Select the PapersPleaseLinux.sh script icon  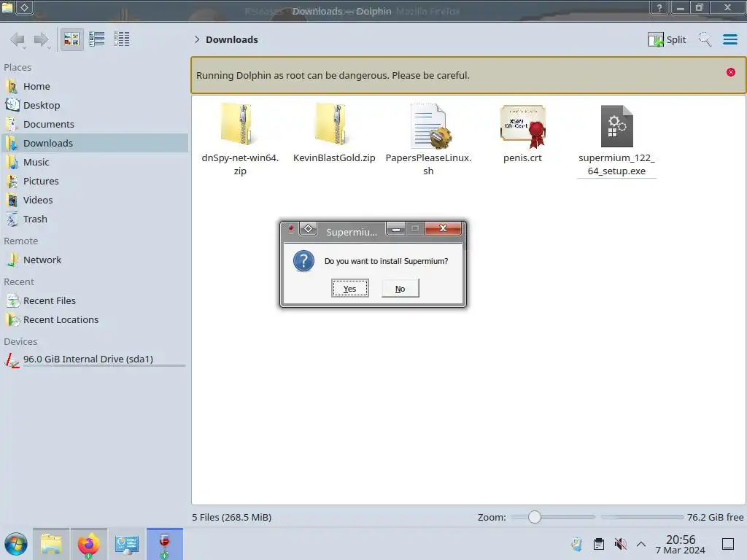430,125
